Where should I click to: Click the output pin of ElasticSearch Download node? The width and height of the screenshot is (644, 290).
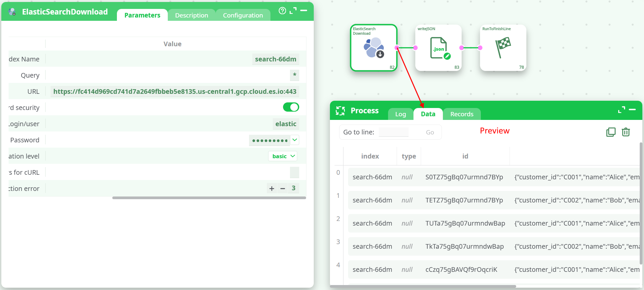click(x=397, y=48)
